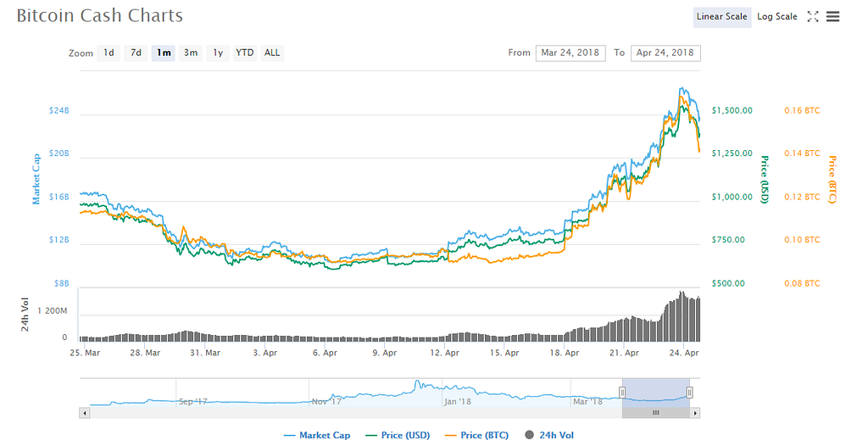Click navigator scrollbar left arrow
Screen dimensions: 868x446
click(x=84, y=413)
